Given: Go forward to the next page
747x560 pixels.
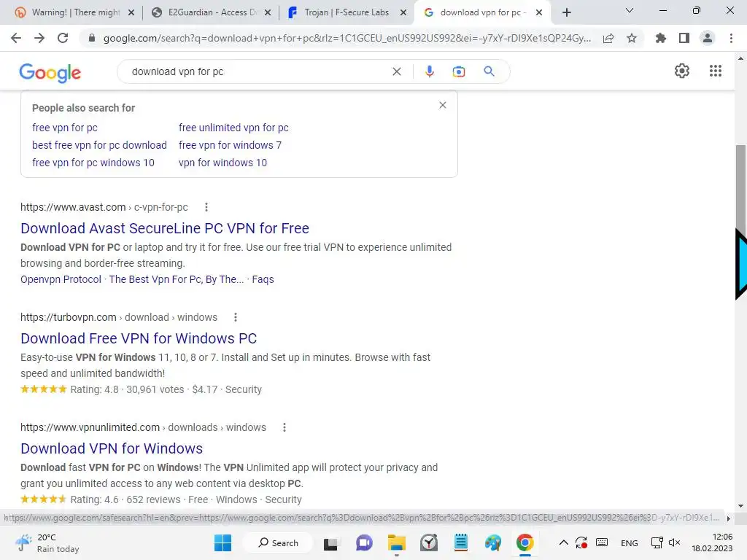Looking at the screenshot, I should [x=39, y=38].
